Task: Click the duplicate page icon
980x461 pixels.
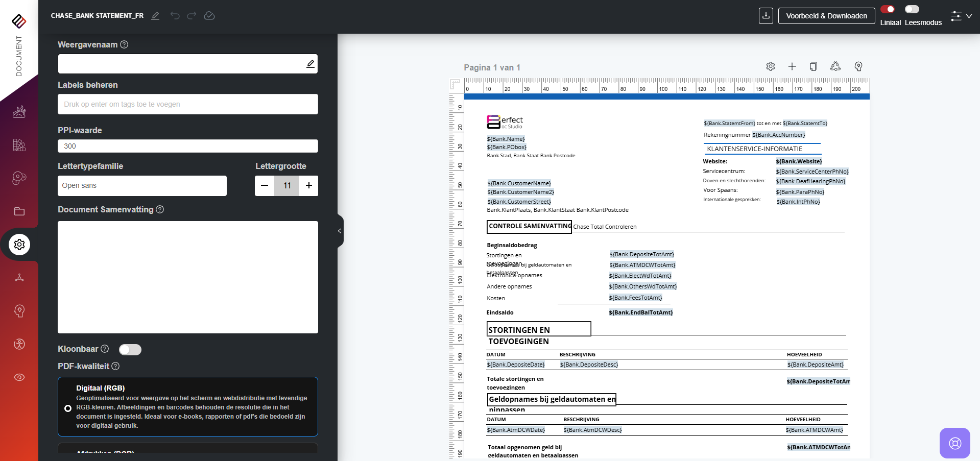Action: (814, 66)
